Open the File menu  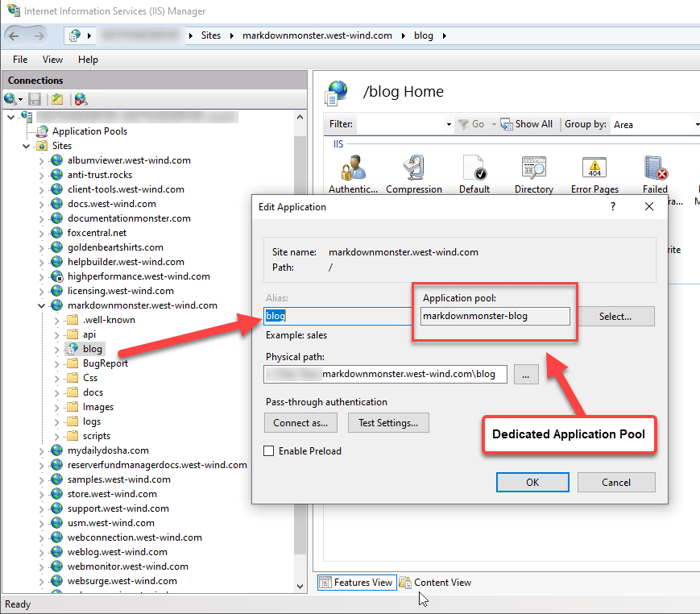(20, 60)
